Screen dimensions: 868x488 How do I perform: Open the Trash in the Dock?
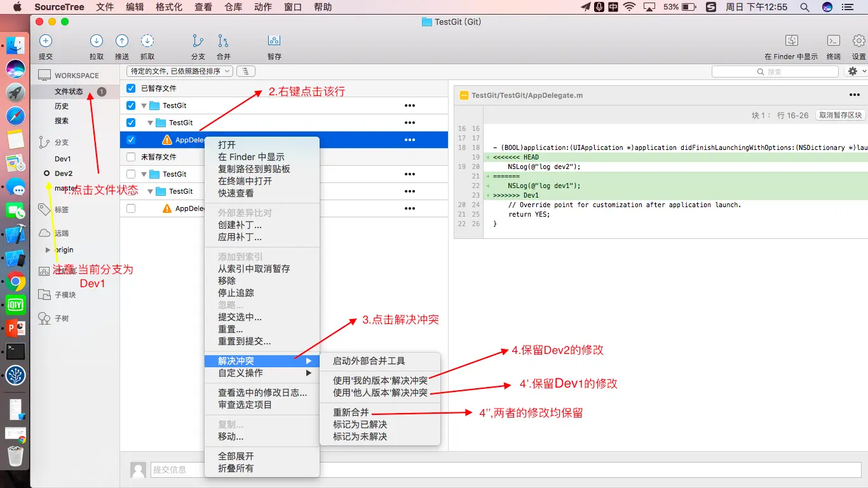pos(15,456)
